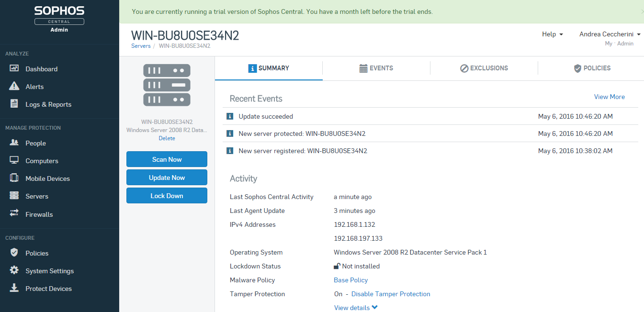Open Logs & Reports menu item

click(48, 104)
